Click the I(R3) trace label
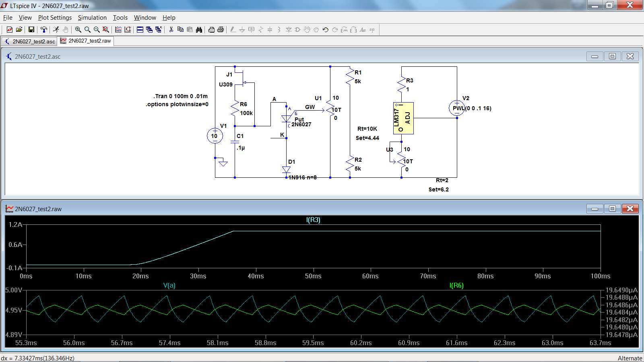 point(313,220)
